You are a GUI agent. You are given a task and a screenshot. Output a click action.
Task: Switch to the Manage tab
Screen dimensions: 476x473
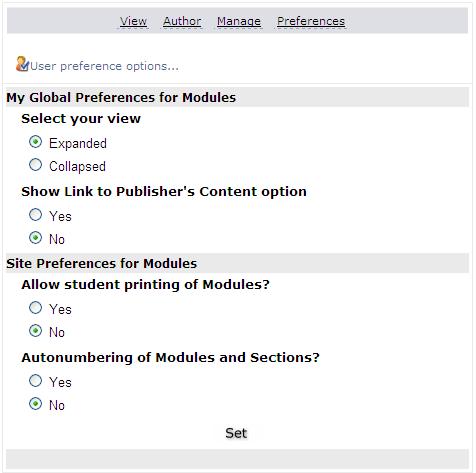[x=239, y=21]
